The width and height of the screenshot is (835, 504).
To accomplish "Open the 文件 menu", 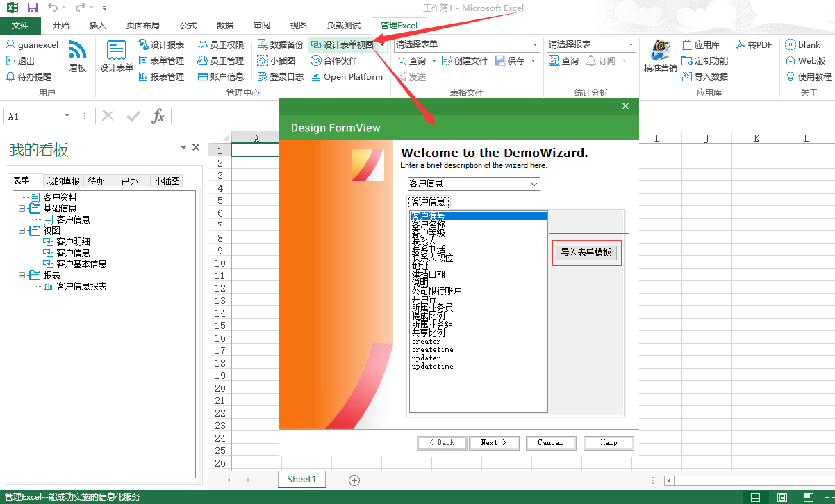I will 20,26.
